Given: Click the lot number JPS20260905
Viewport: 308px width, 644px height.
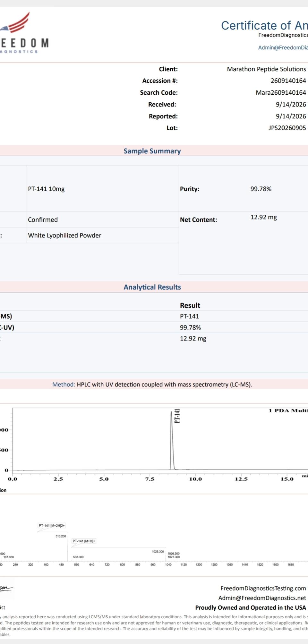Looking at the screenshot, I should coord(287,128).
